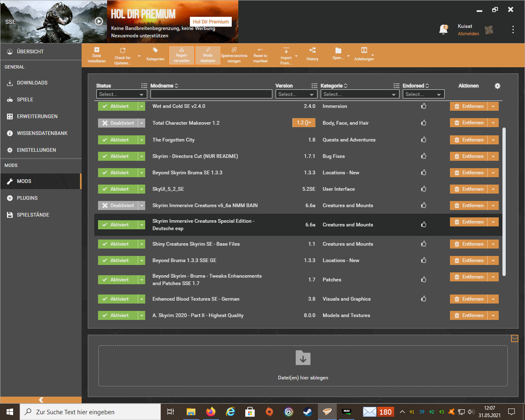Open the notifications bell icon
This screenshot has width=525, height=420.
(443, 30)
